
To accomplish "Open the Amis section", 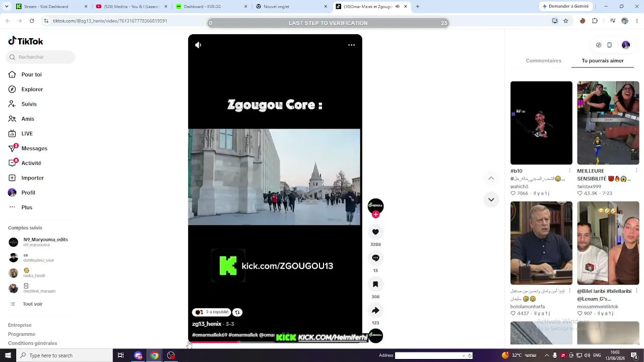I will (21, 119).
